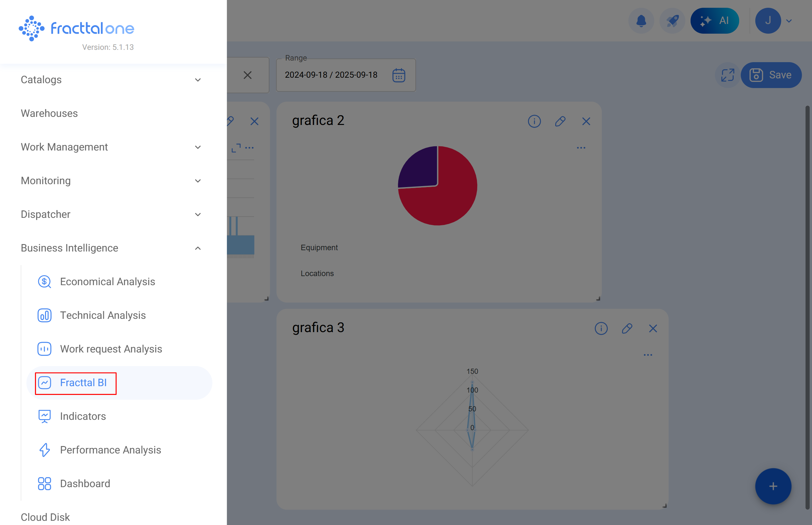Click the rocket icon in header
Screen dimensions: 812x525
tap(672, 21)
